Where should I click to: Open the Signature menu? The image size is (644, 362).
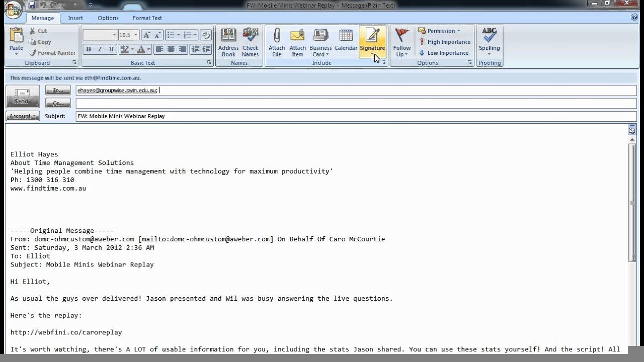372,43
